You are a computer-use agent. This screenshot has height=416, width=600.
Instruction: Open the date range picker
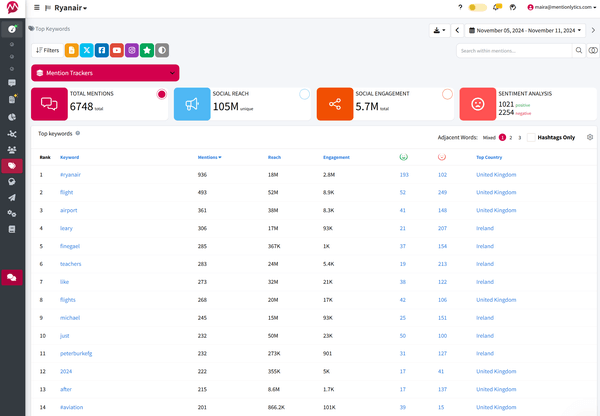tap(525, 30)
